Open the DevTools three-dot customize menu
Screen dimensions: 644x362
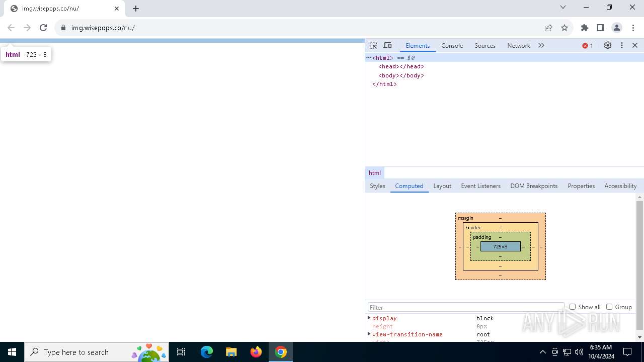coord(622,45)
